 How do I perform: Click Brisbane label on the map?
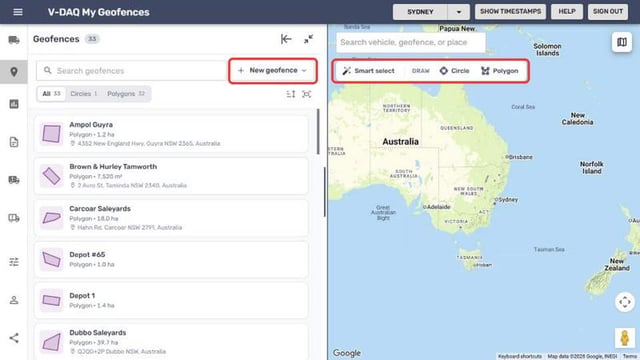[521, 157]
